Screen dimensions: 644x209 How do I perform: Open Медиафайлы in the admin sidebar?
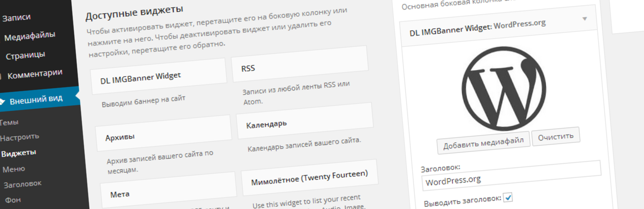(x=29, y=36)
